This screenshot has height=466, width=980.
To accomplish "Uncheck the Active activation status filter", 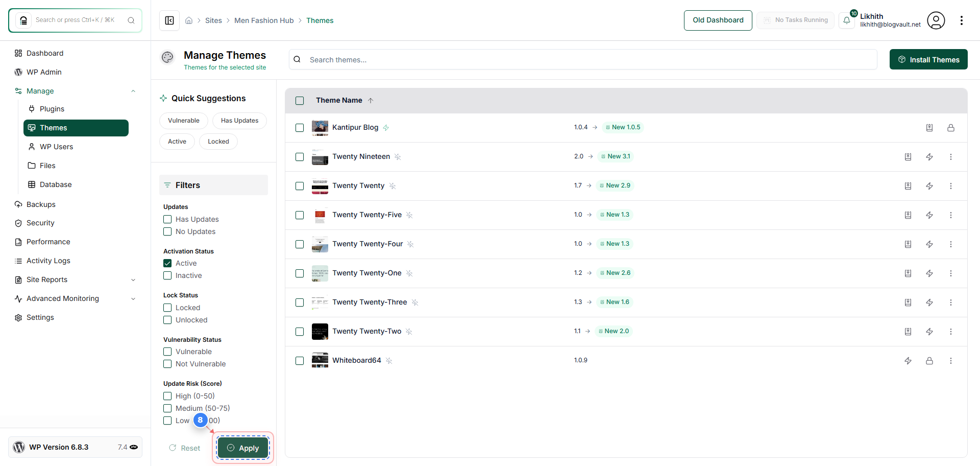I will point(167,263).
